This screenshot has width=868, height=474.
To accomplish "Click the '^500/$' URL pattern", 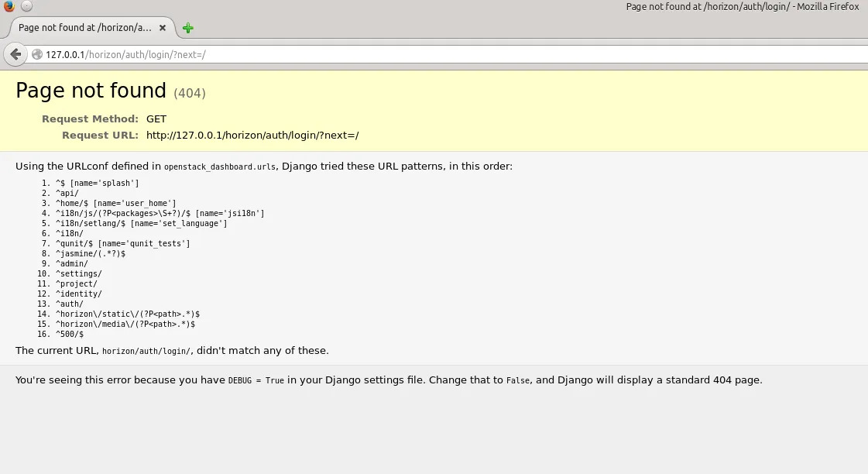I will 69,334.
